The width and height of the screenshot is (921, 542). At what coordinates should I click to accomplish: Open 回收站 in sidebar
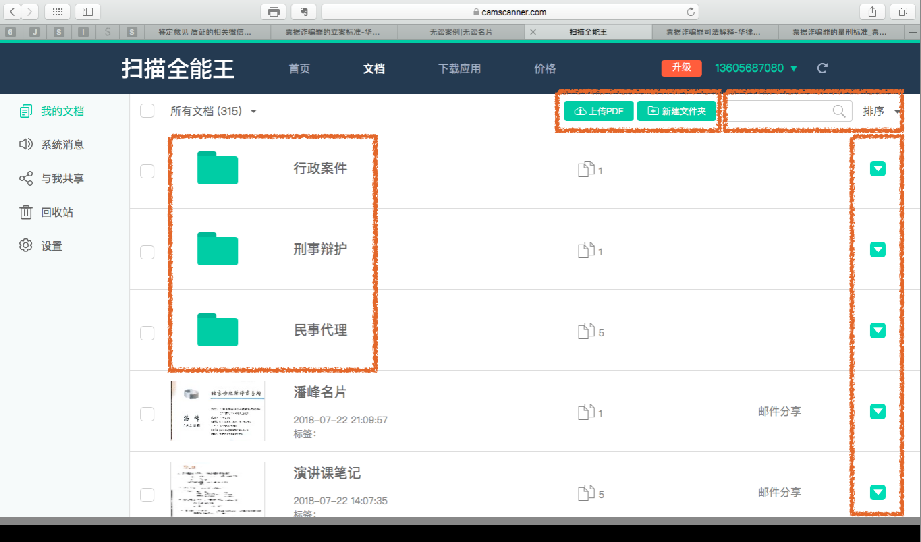[46, 212]
